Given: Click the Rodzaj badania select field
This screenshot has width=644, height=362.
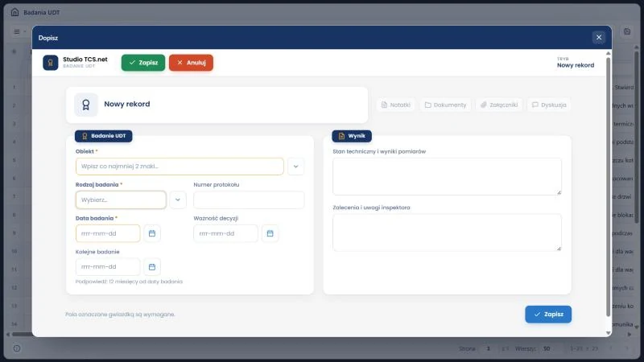Looking at the screenshot, I should (x=121, y=200).
